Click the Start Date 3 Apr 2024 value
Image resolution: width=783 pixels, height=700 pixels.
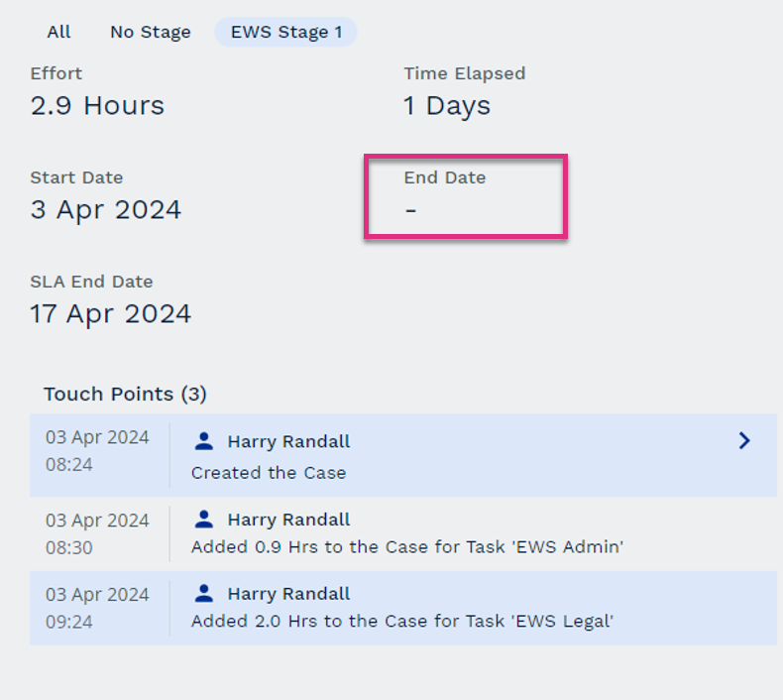point(106,209)
